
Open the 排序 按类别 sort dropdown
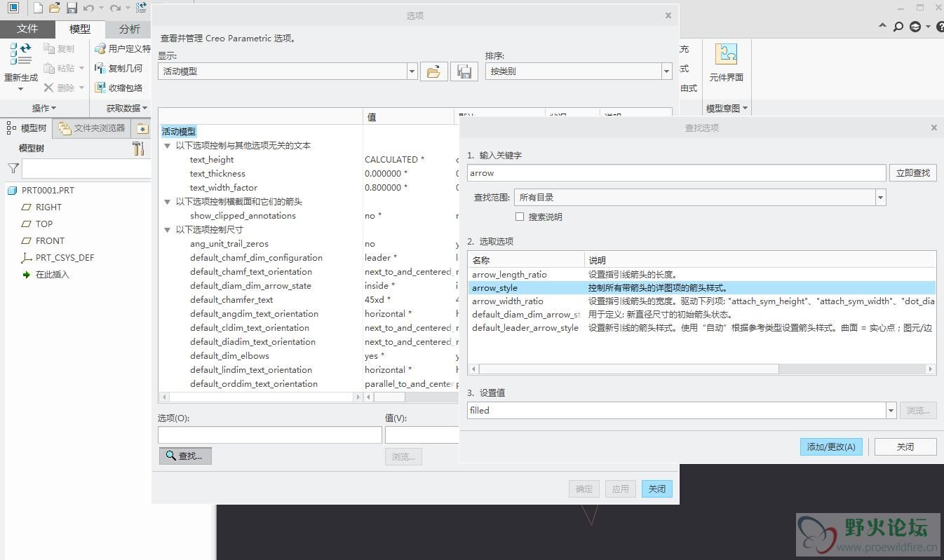tap(666, 71)
